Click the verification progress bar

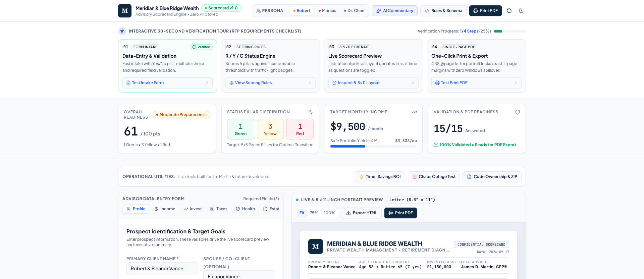pyautogui.click(x=510, y=31)
